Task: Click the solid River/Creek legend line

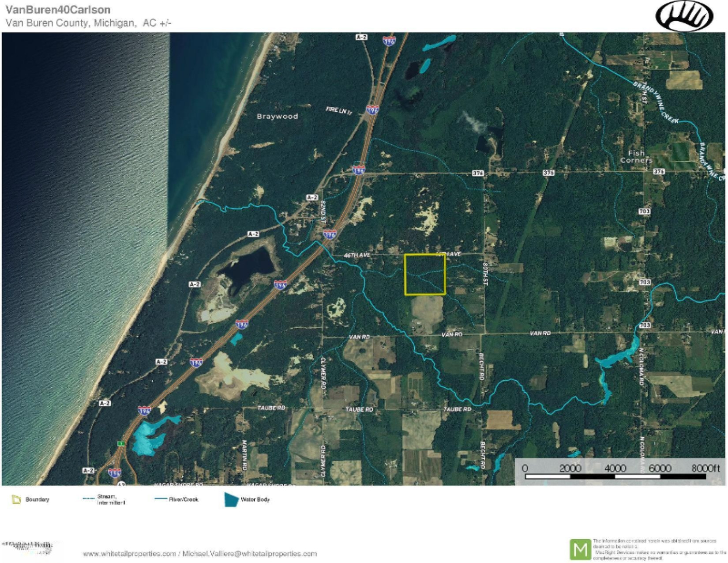Action: click(x=161, y=499)
